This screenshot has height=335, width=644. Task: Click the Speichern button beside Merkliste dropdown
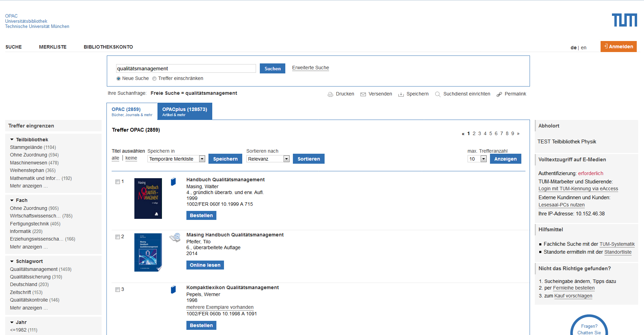(225, 159)
